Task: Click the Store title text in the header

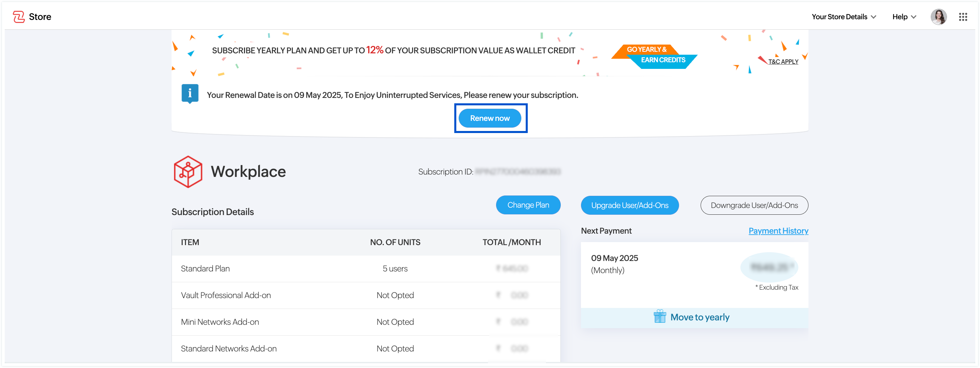Action: (40, 17)
